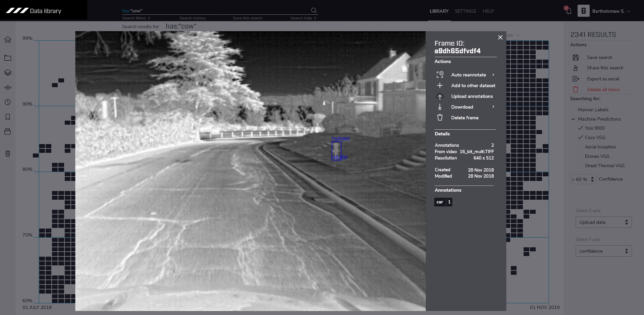Click Delete all items link
The height and width of the screenshot is (315, 644).
click(x=603, y=89)
